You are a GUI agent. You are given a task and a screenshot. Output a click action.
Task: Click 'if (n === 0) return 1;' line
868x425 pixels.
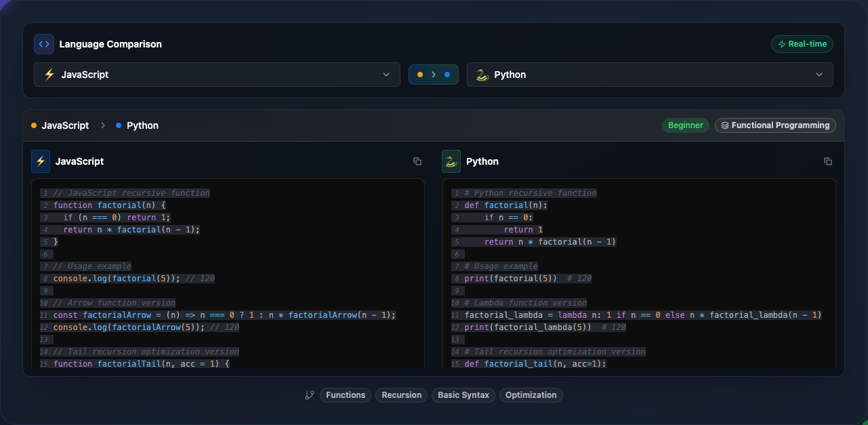click(x=117, y=218)
